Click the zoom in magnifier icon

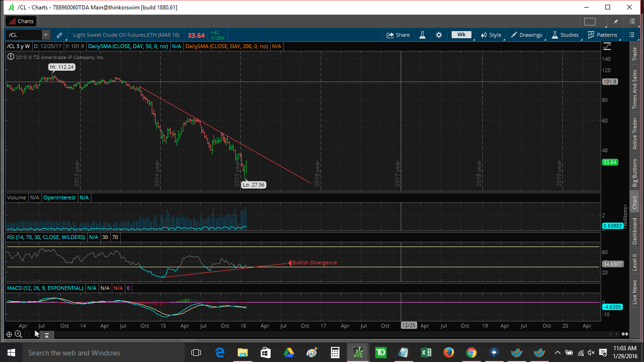18,334
